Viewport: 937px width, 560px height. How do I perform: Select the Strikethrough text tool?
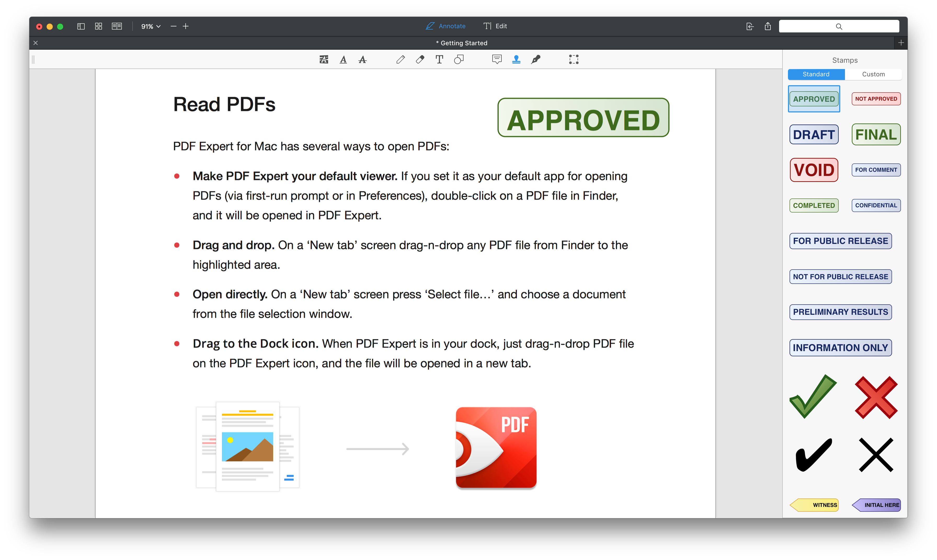click(362, 59)
